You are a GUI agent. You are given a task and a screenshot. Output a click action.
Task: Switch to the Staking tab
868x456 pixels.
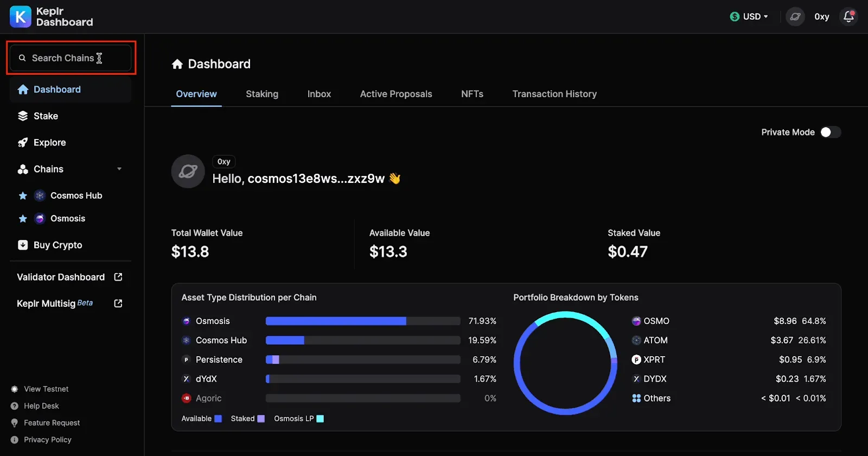tap(262, 94)
